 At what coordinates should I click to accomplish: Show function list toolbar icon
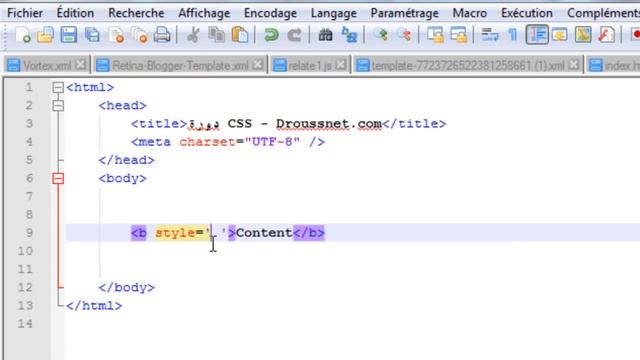[x=607, y=35]
